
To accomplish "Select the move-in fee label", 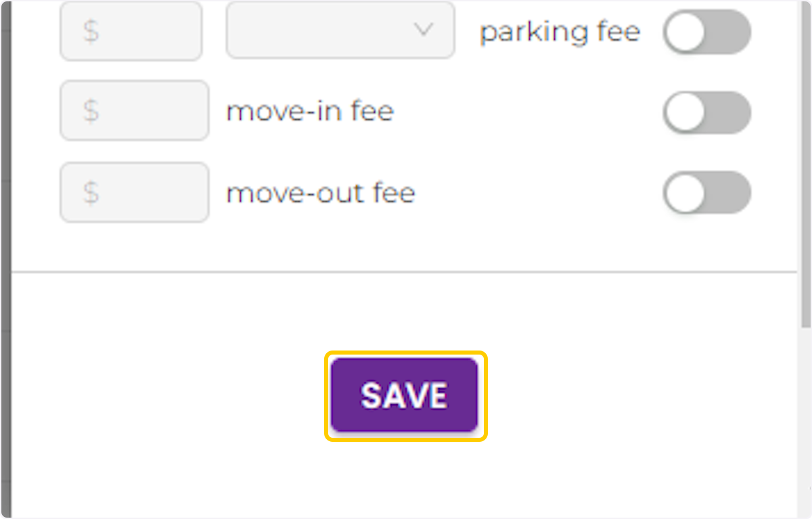I will [x=311, y=112].
